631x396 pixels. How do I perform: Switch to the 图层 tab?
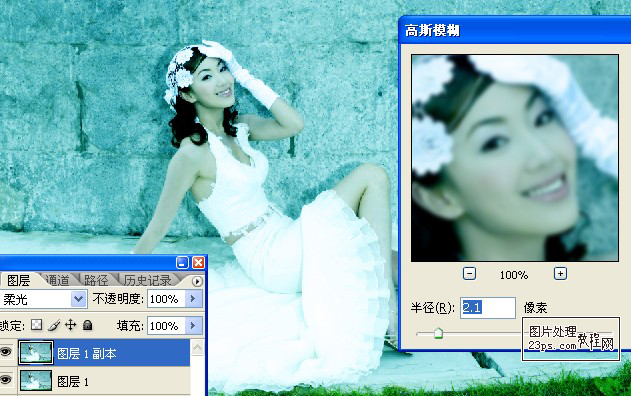click(19, 280)
